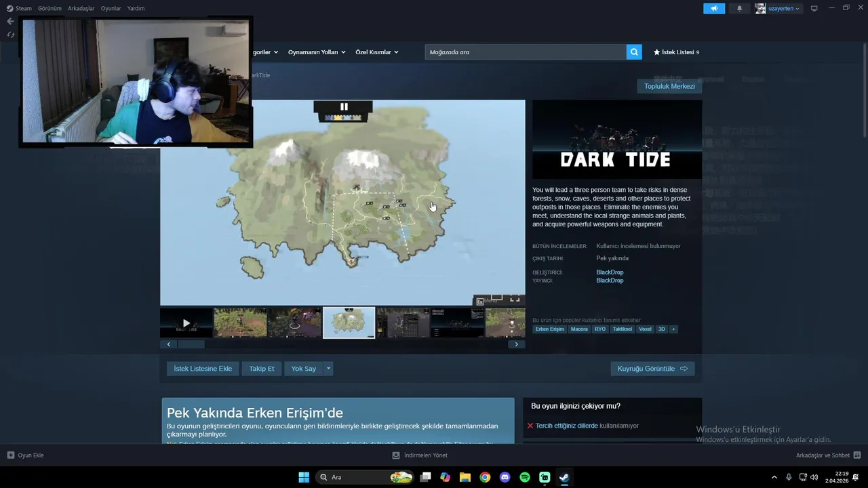Expand the Yok Say options arrow

(328, 369)
